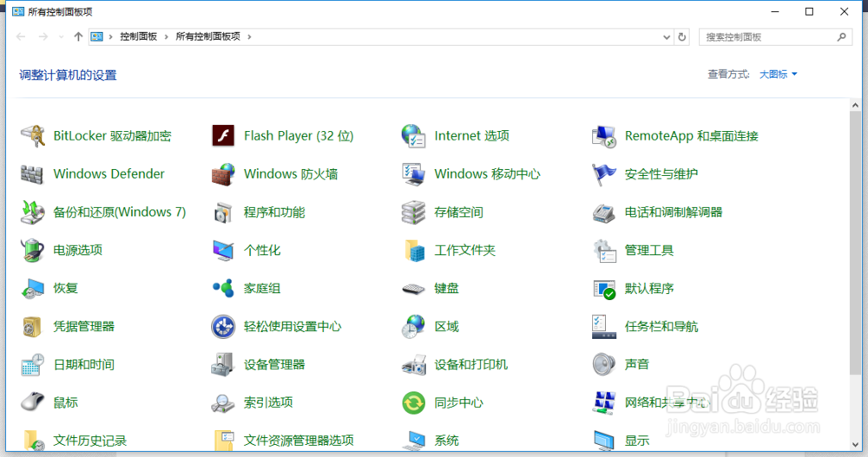The image size is (868, 457).
Task: Open the 设备和打印机 icon
Action: (413, 364)
